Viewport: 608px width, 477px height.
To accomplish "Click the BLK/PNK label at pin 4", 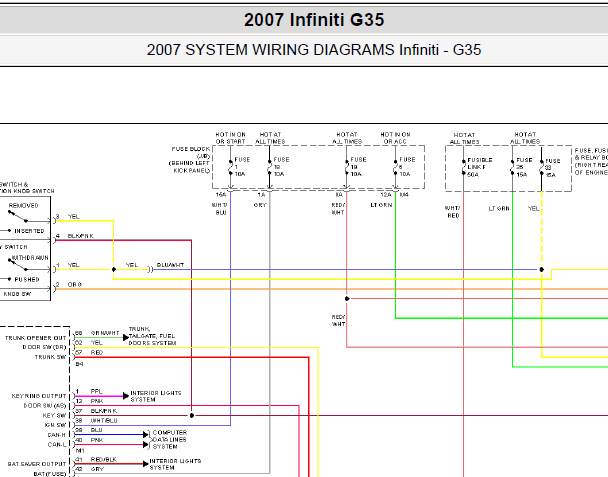I will [80, 236].
